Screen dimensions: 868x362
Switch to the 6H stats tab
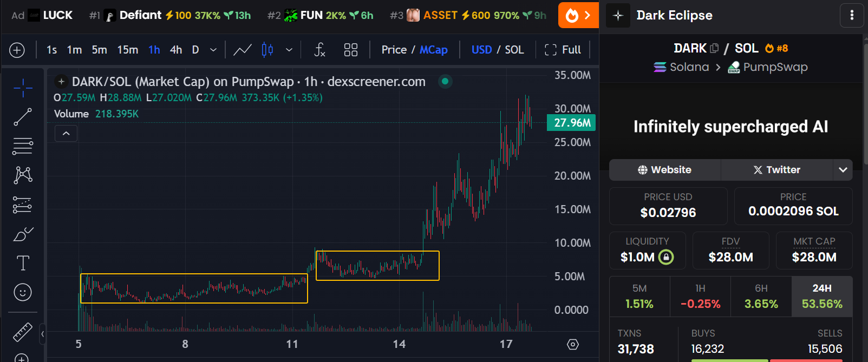point(761,297)
